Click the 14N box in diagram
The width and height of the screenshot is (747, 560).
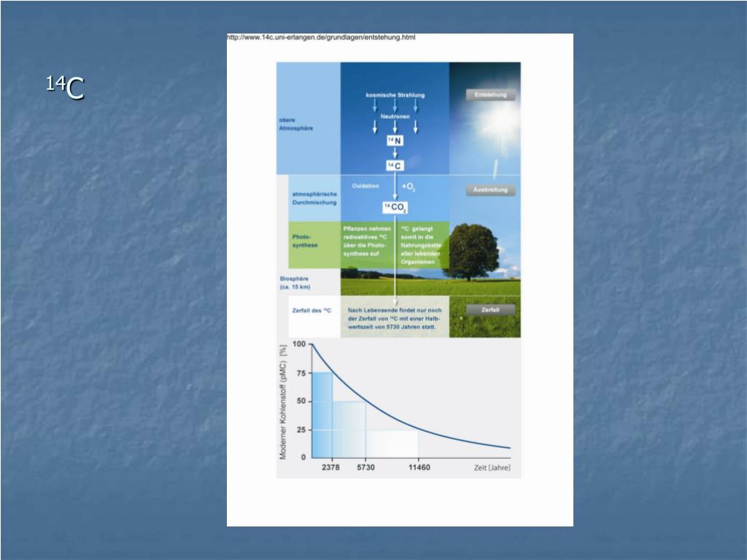tap(395, 141)
